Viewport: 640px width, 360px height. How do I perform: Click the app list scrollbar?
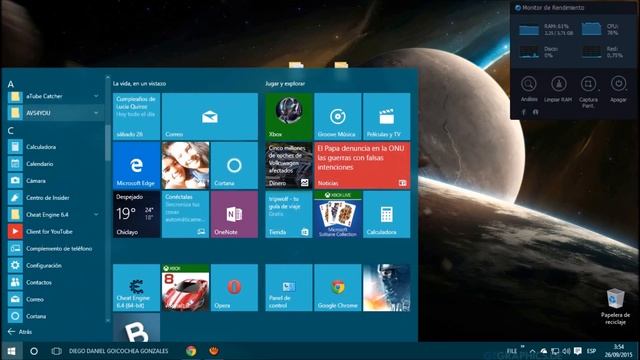[x=108, y=142]
